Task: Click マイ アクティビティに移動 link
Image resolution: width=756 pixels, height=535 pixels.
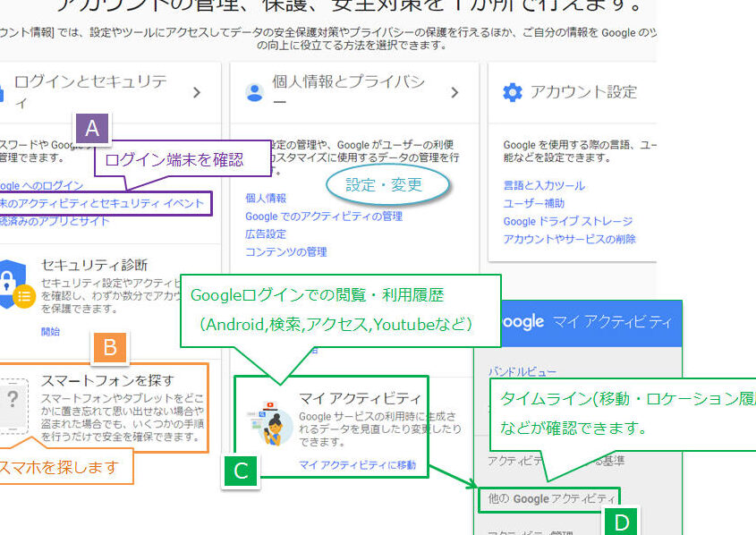Action: 357,464
